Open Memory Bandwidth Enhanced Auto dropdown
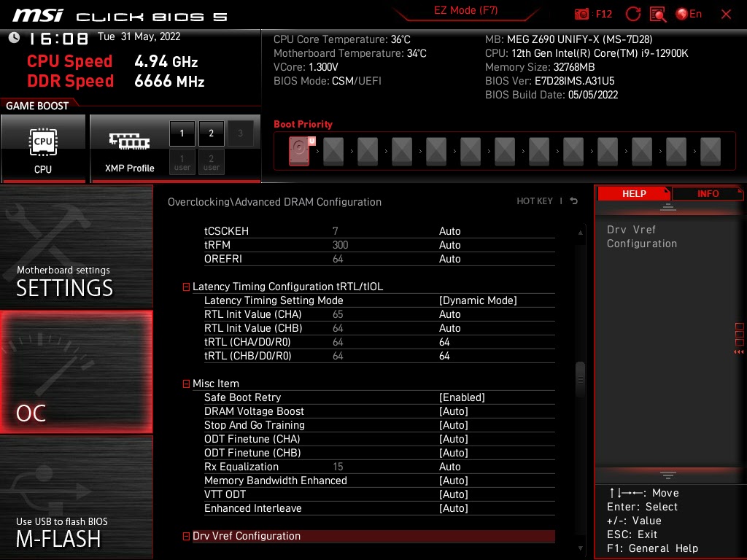 (454, 481)
